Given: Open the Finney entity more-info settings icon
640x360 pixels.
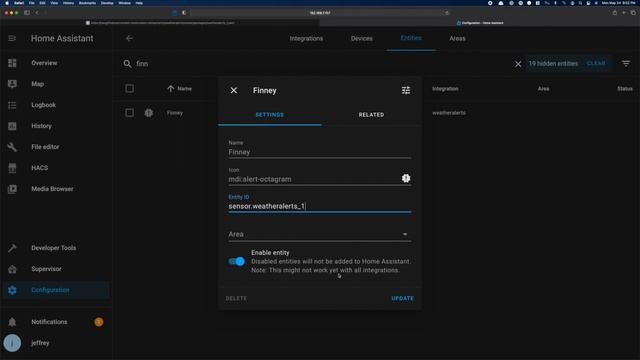Looking at the screenshot, I should click(x=406, y=90).
